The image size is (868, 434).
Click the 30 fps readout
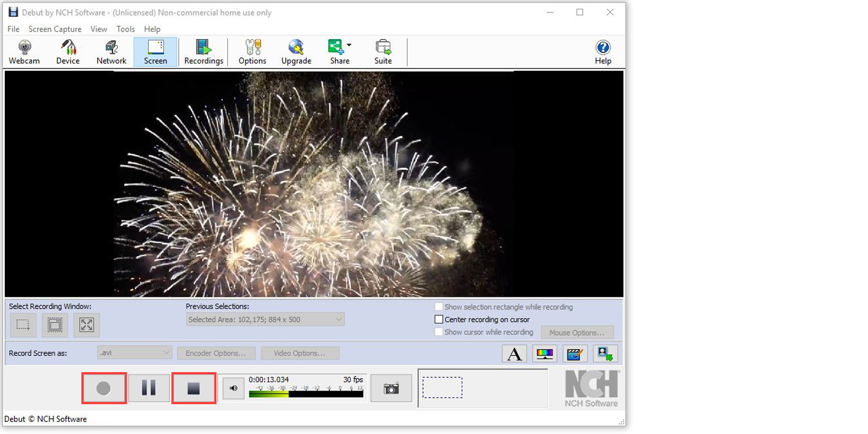point(353,380)
